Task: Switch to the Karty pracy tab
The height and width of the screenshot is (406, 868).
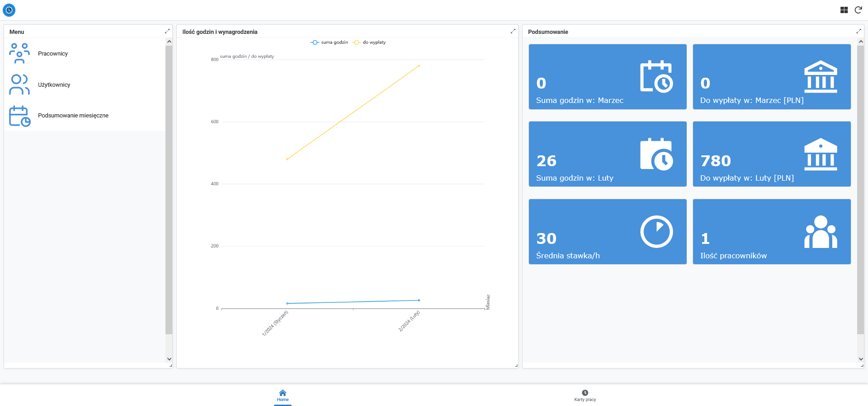Action: pyautogui.click(x=585, y=395)
